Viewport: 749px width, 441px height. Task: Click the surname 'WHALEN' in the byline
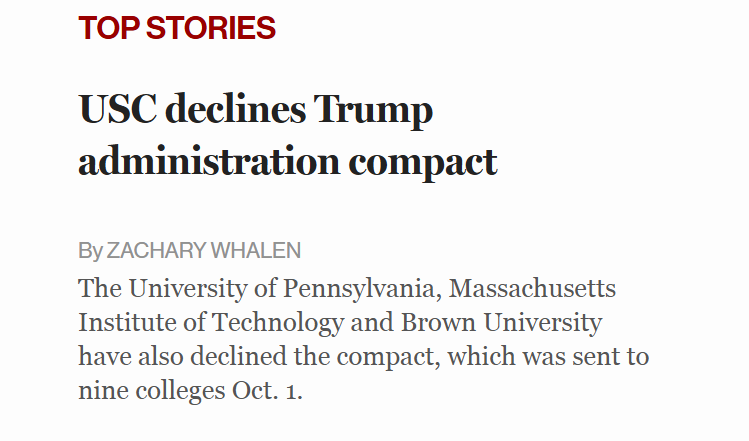click(256, 250)
